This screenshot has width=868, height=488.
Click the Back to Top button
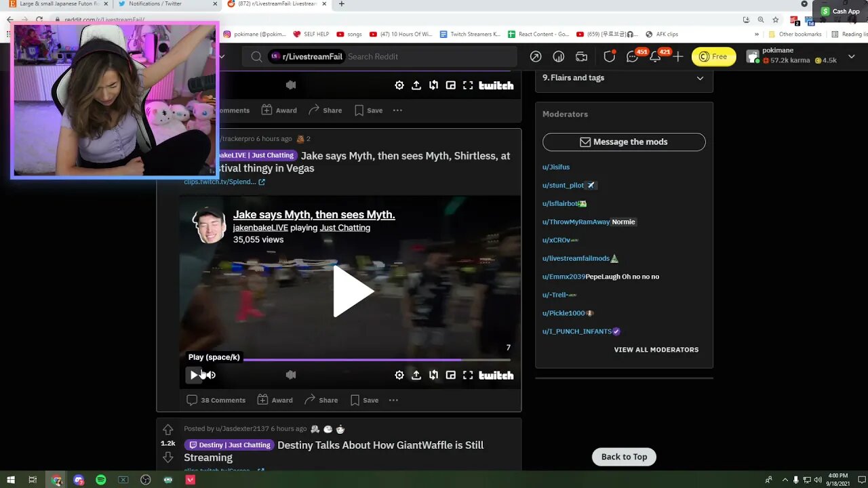[624, 457]
